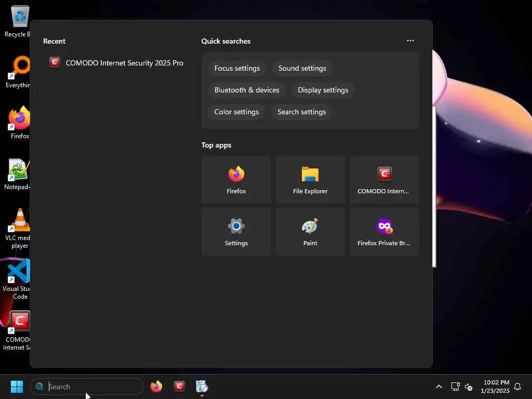Select Search settings quick search
The image size is (532, 399).
[x=301, y=112]
